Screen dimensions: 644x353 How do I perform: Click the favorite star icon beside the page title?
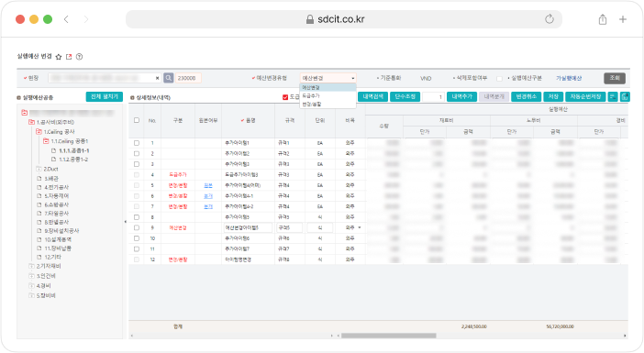pos(59,57)
